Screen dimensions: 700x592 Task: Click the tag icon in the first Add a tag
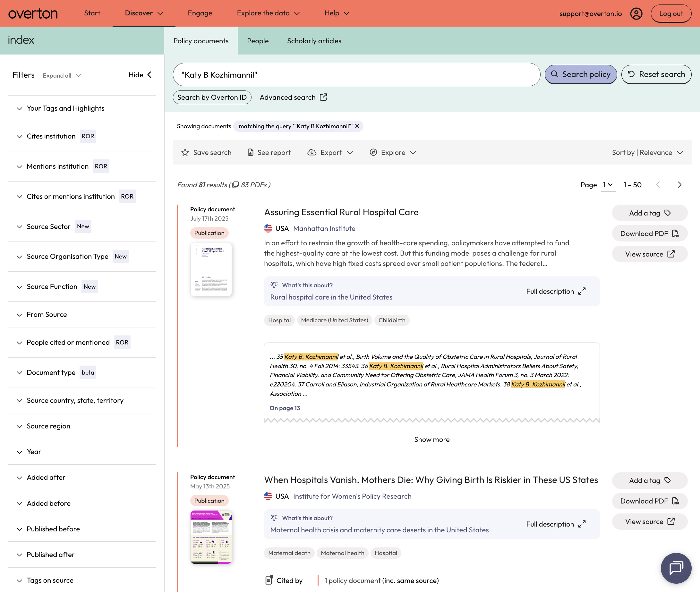click(x=667, y=213)
